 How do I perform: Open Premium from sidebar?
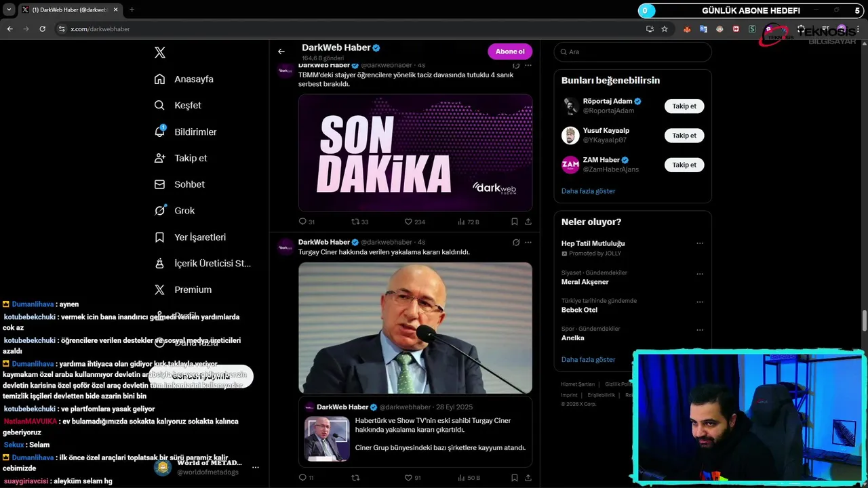(x=183, y=289)
